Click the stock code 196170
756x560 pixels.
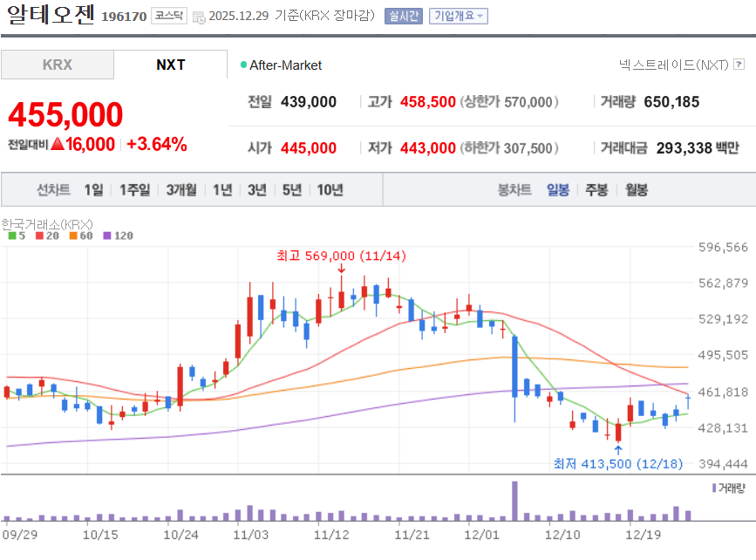pos(124,17)
